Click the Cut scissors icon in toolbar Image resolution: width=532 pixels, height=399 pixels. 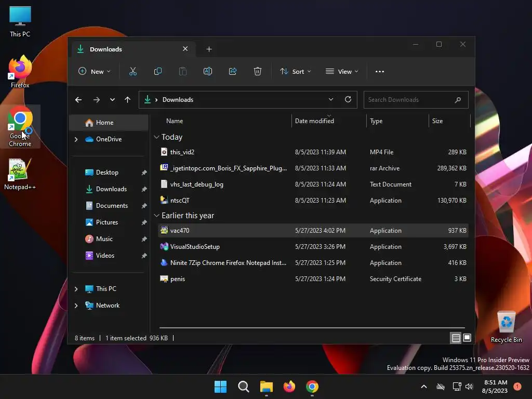coord(132,71)
